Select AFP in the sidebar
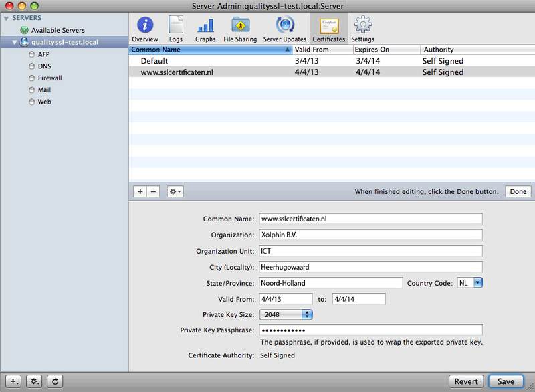This screenshot has width=535, height=392. 43,54
